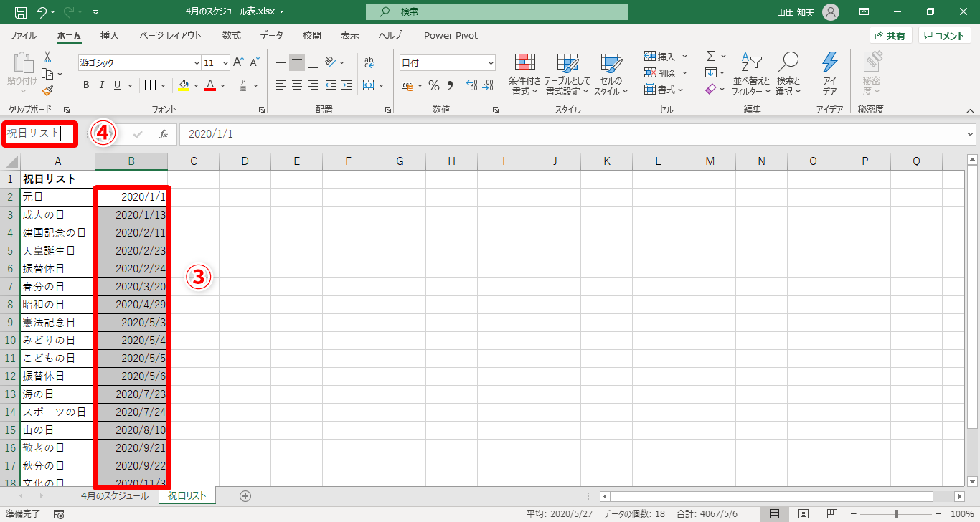
Task: Click Merge and Center icon
Action: coord(369,85)
